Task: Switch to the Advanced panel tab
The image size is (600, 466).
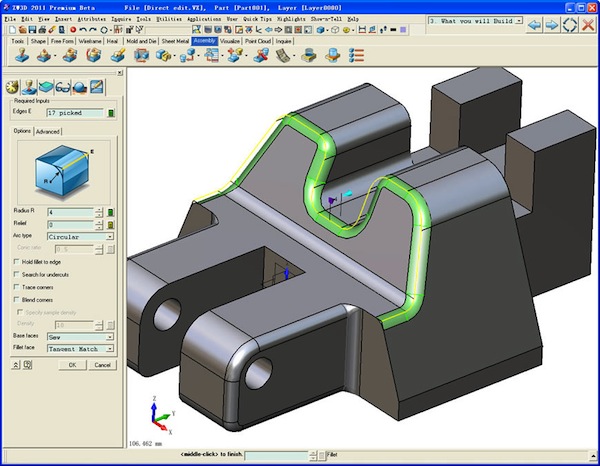Action: click(x=48, y=132)
